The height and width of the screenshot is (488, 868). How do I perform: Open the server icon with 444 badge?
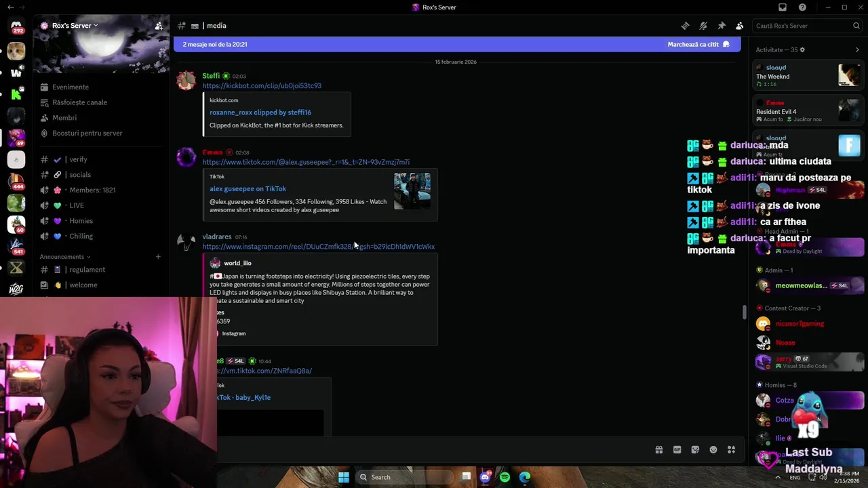click(16, 181)
